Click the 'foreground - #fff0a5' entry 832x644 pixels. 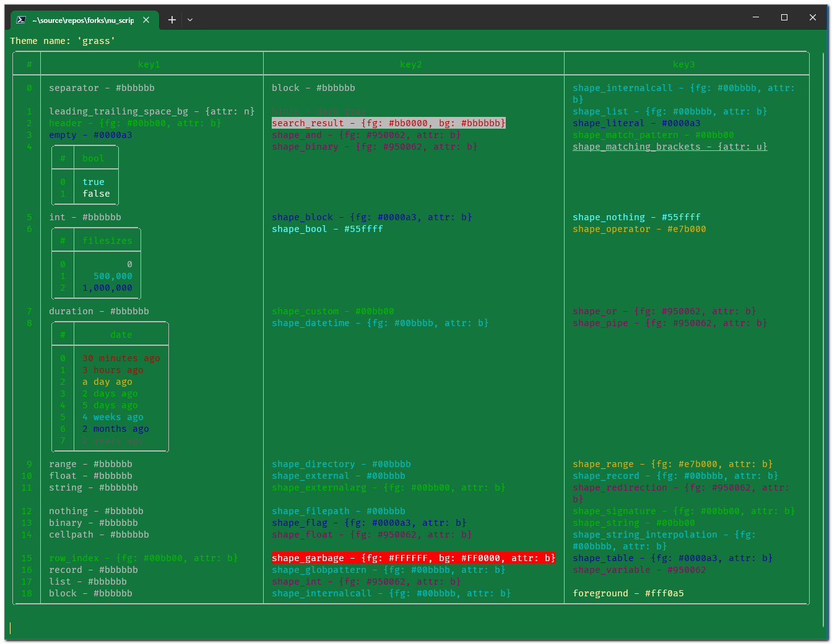(x=628, y=593)
